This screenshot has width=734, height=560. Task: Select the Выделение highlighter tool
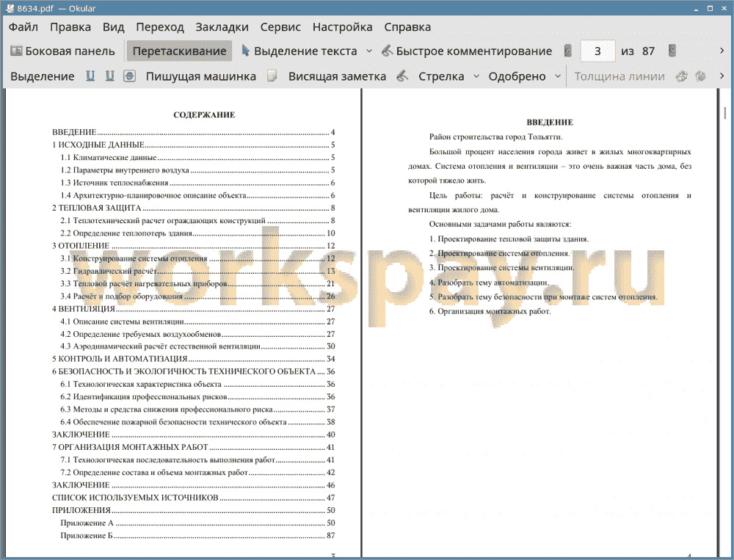click(42, 76)
